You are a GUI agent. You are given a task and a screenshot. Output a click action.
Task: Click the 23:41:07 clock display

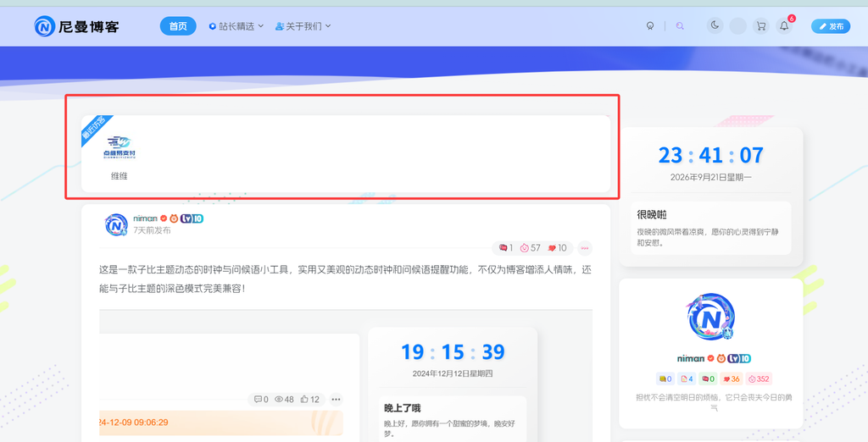tap(711, 156)
